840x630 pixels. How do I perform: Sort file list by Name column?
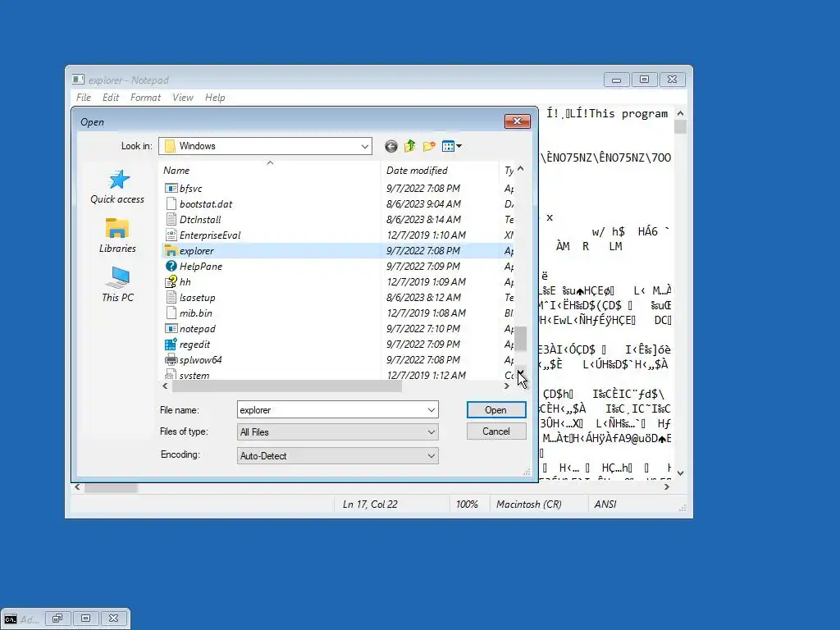pyautogui.click(x=271, y=171)
